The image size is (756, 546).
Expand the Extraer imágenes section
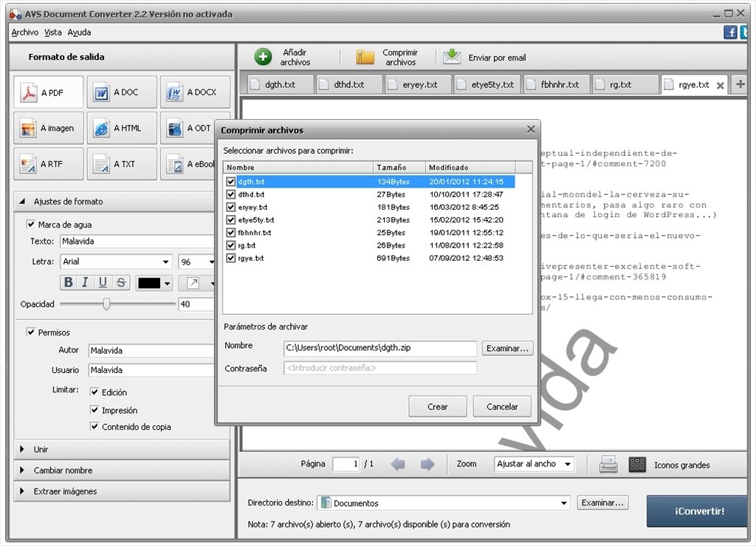click(x=22, y=491)
